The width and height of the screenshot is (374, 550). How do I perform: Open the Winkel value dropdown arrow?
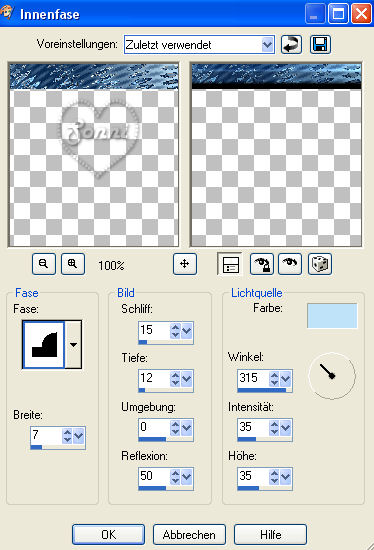tap(286, 379)
